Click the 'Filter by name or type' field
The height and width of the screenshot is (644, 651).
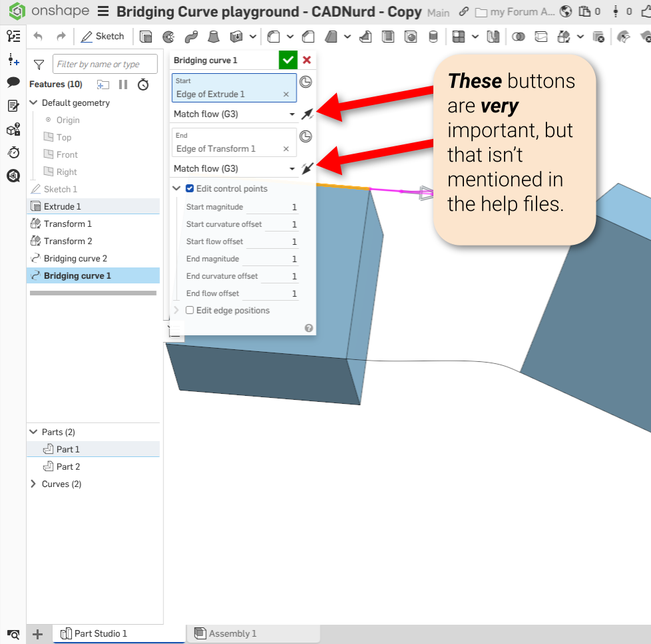pos(105,64)
